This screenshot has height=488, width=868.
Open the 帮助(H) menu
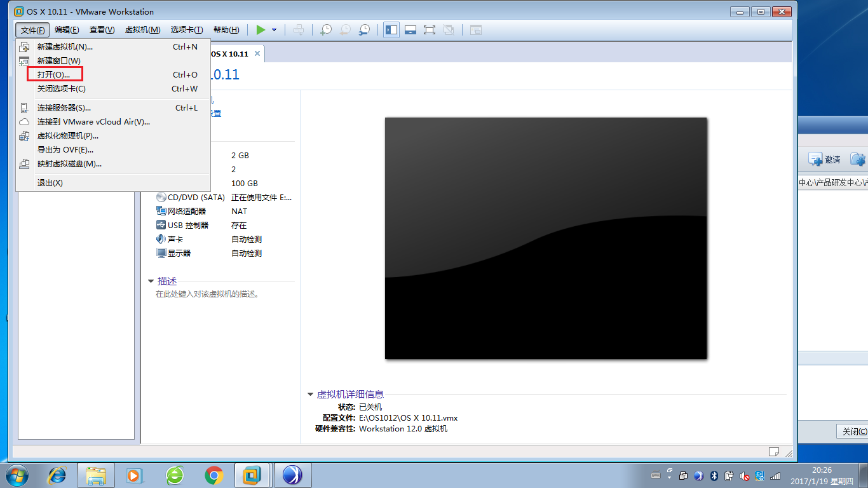[226, 30]
